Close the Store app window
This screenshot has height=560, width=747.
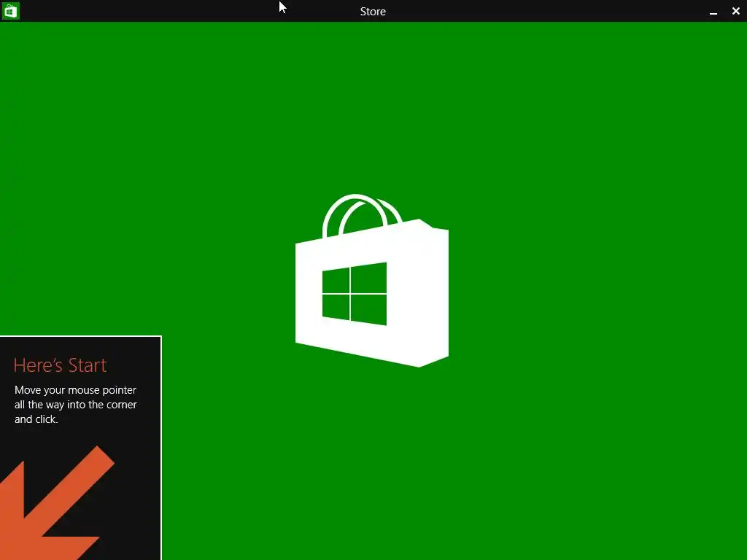(735, 10)
